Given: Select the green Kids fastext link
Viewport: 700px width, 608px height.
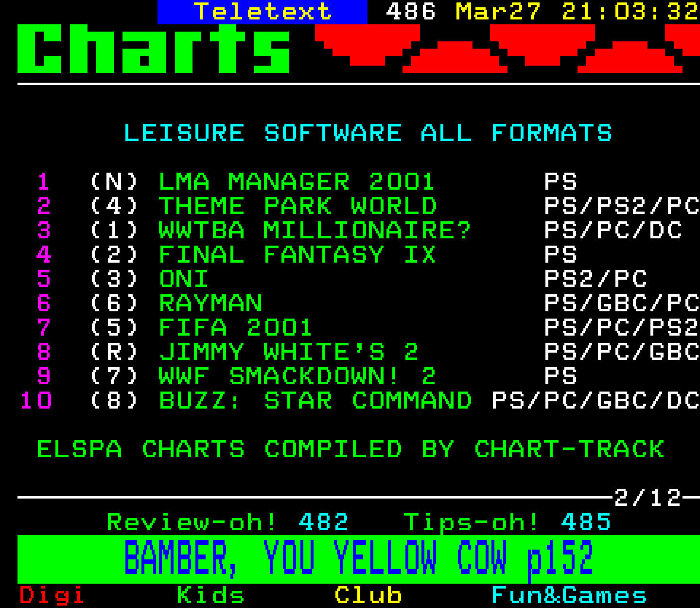Looking at the screenshot, I should pos(210,595).
